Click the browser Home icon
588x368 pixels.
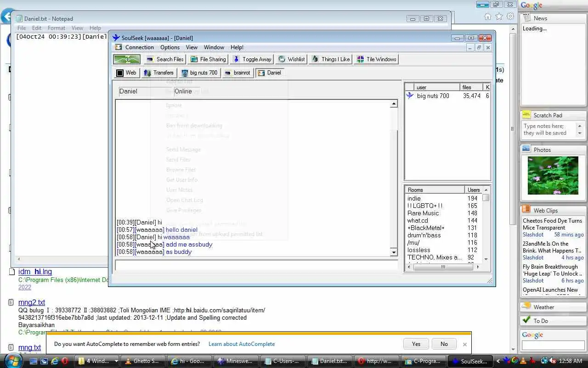pos(488,17)
